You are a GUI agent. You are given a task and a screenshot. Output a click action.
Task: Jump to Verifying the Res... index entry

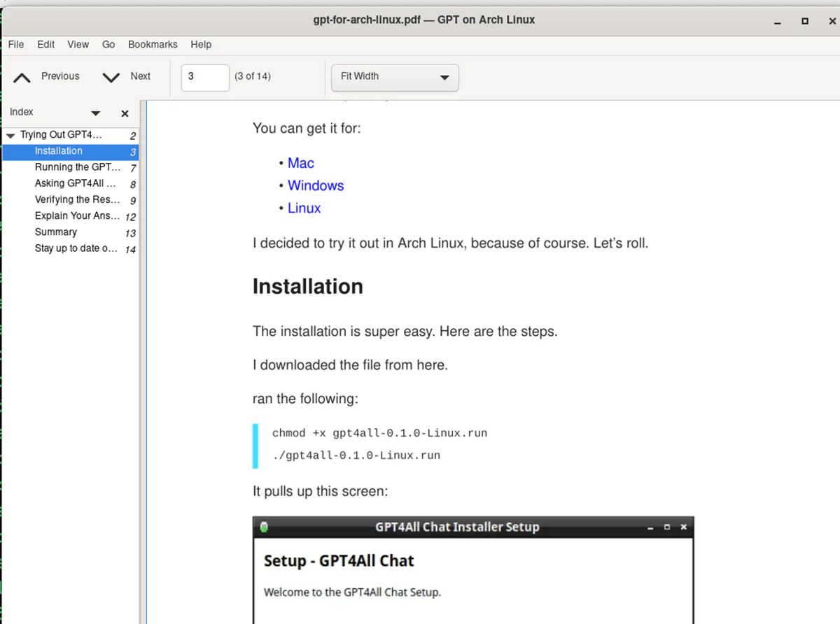pyautogui.click(x=77, y=199)
